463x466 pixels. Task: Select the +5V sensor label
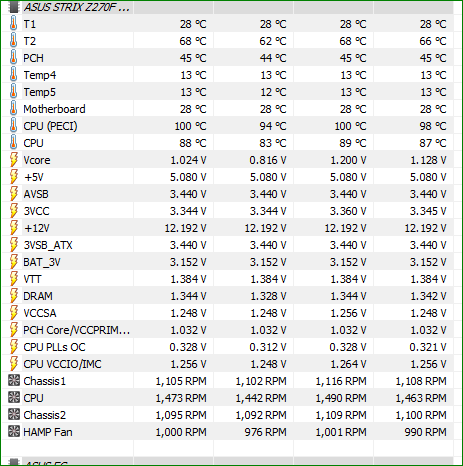click(33, 177)
